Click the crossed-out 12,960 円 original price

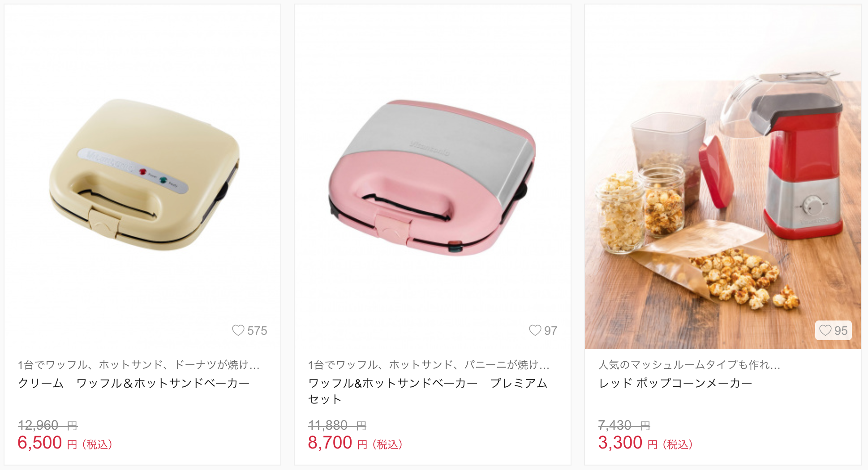point(48,425)
